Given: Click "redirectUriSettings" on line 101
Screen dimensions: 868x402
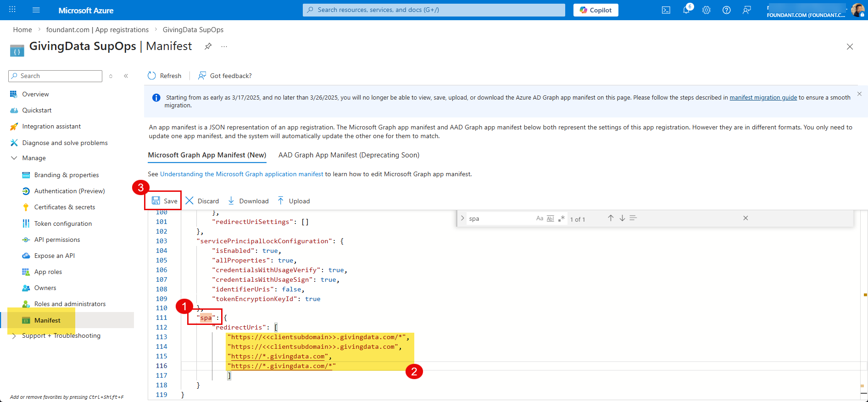Looking at the screenshot, I should (253, 222).
